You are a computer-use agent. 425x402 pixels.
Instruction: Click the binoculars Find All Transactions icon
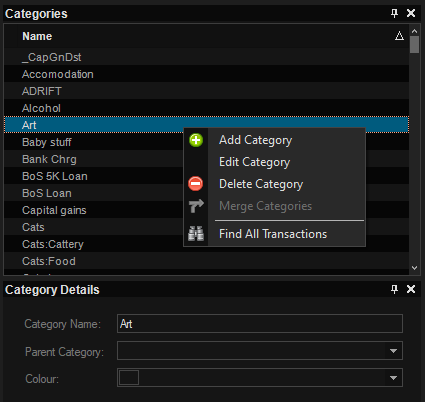[196, 234]
